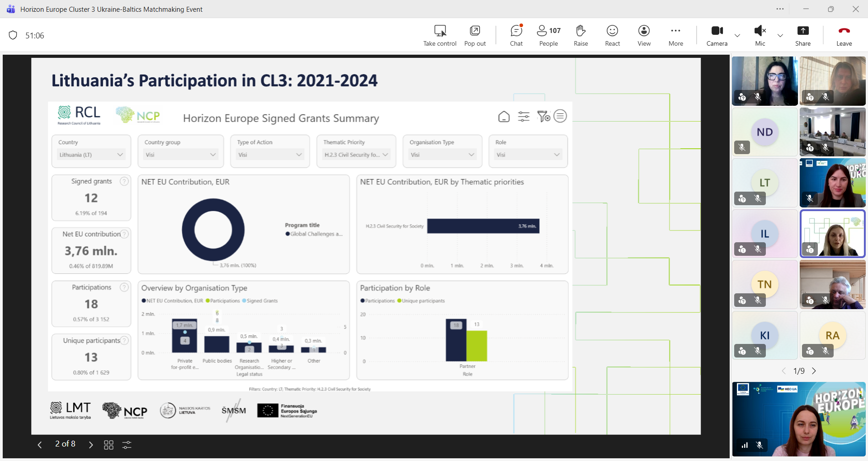
Task: Open the Chat panel
Action: click(516, 35)
